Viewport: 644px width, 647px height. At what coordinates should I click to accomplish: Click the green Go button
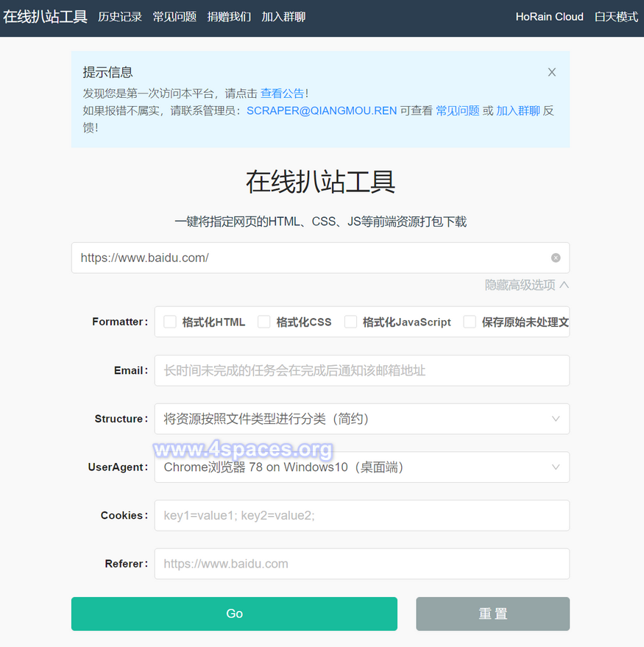pyautogui.click(x=233, y=613)
